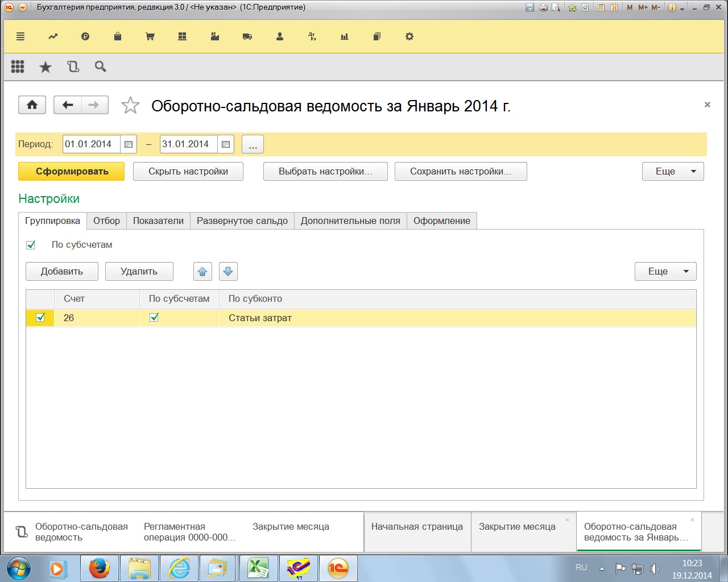Open the Administration gear section
The height and width of the screenshot is (582, 728).
click(x=409, y=36)
